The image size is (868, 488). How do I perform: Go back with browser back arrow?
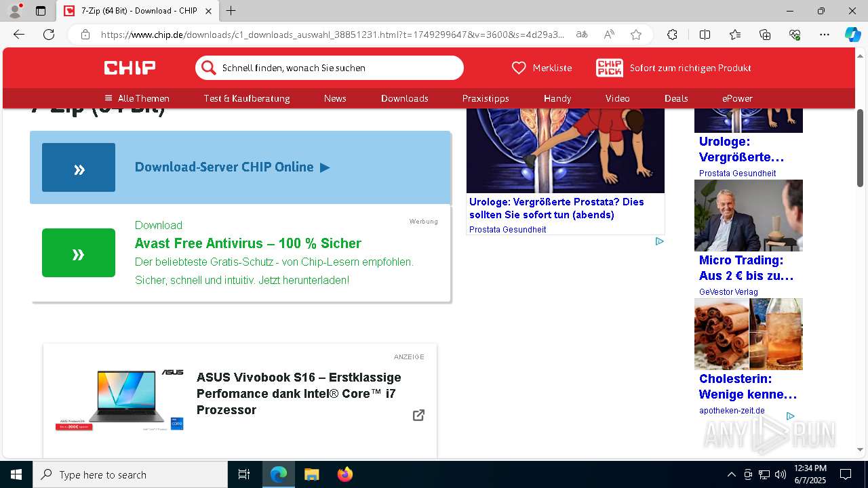pyautogui.click(x=19, y=35)
